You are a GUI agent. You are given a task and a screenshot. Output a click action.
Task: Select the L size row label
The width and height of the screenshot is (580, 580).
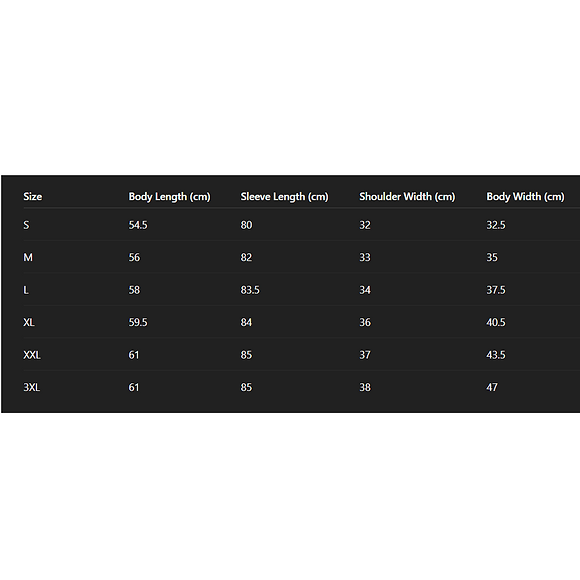[x=26, y=290]
